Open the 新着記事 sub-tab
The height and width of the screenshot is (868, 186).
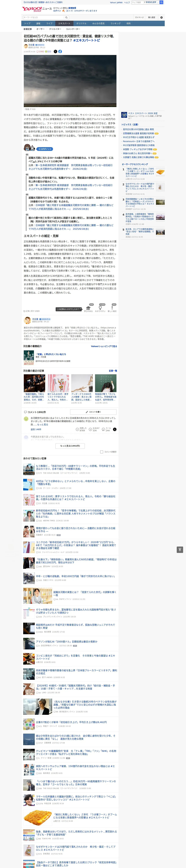click(x=28, y=29)
